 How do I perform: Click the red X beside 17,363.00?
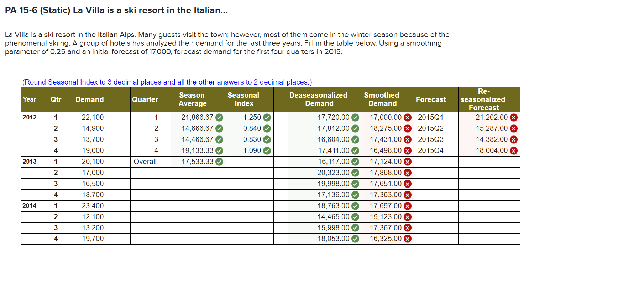408,195
